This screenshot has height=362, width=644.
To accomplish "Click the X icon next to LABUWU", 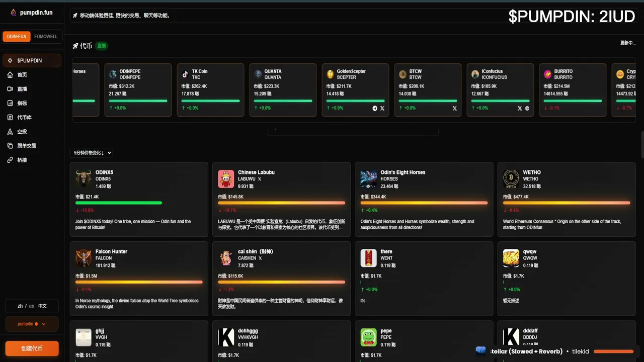I will tap(260, 179).
